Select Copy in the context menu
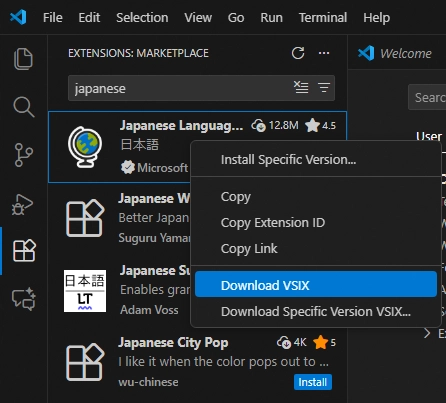This screenshot has height=403, width=446. 316,197
